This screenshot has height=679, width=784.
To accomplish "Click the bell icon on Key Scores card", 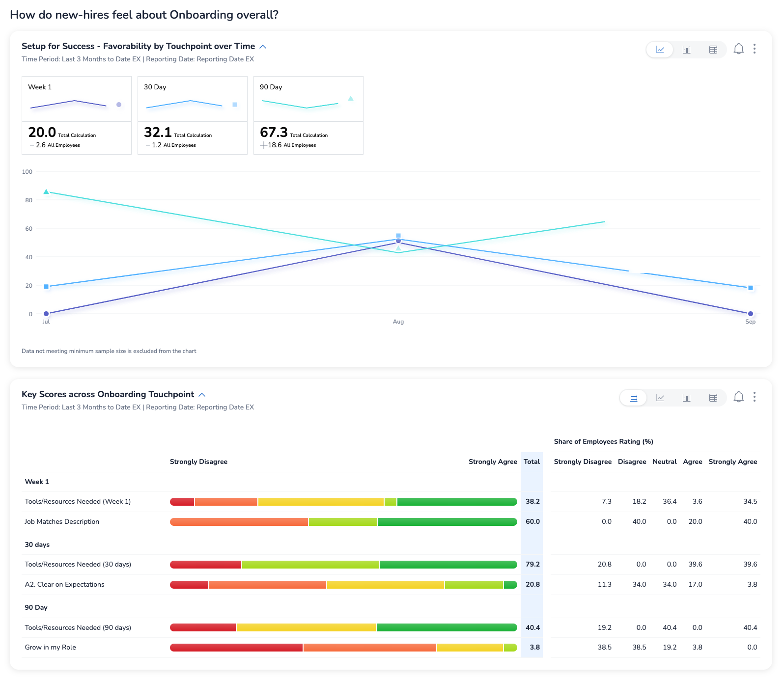I will pyautogui.click(x=738, y=397).
